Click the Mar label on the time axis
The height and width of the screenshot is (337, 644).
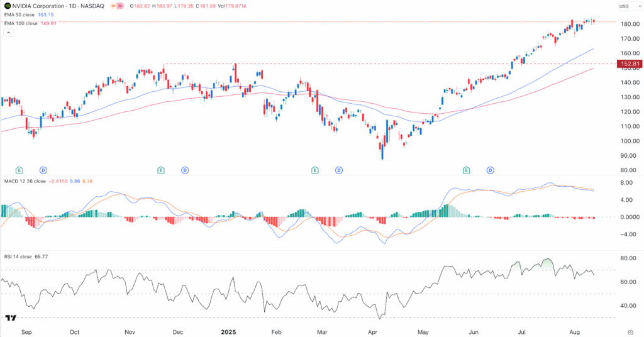point(322,332)
